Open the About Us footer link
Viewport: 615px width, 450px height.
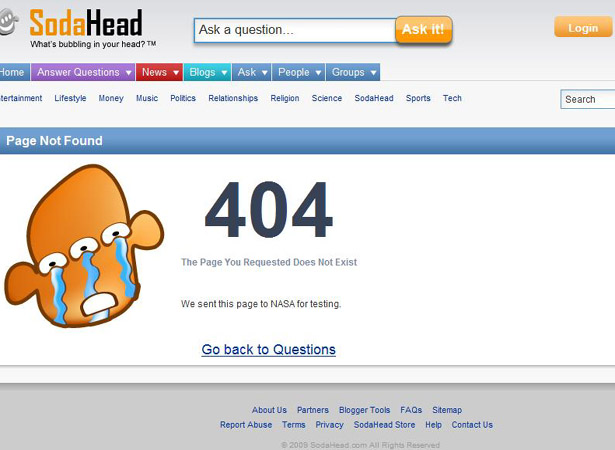[x=269, y=410]
